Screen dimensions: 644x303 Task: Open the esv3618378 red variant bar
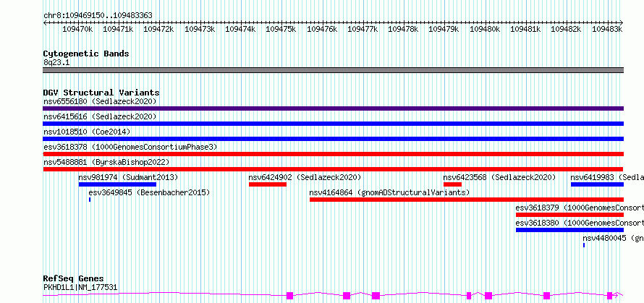pyautogui.click(x=333, y=154)
